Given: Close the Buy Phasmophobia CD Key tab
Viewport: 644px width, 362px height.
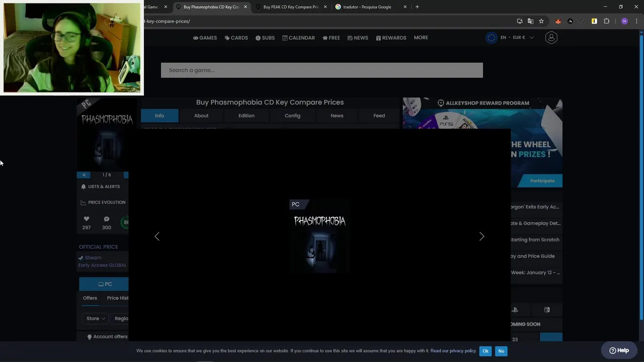Looking at the screenshot, I should click(246, 7).
